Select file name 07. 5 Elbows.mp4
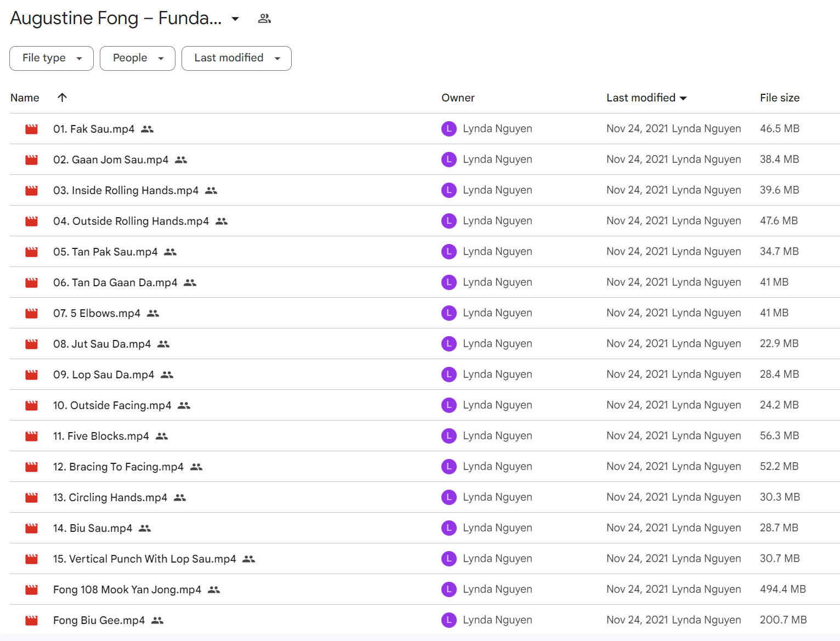Image resolution: width=840 pixels, height=641 pixels. [97, 313]
